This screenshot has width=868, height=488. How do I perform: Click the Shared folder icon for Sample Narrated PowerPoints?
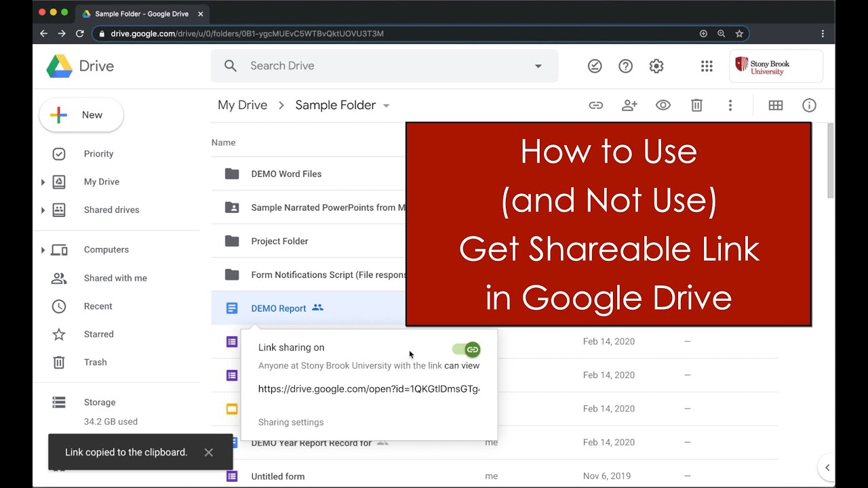tap(232, 207)
